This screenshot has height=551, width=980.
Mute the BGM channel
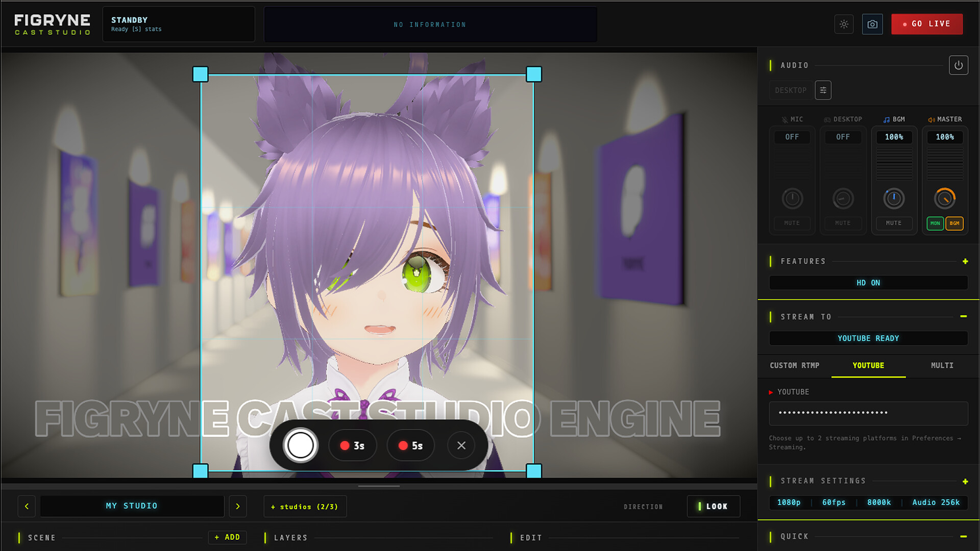tap(894, 223)
